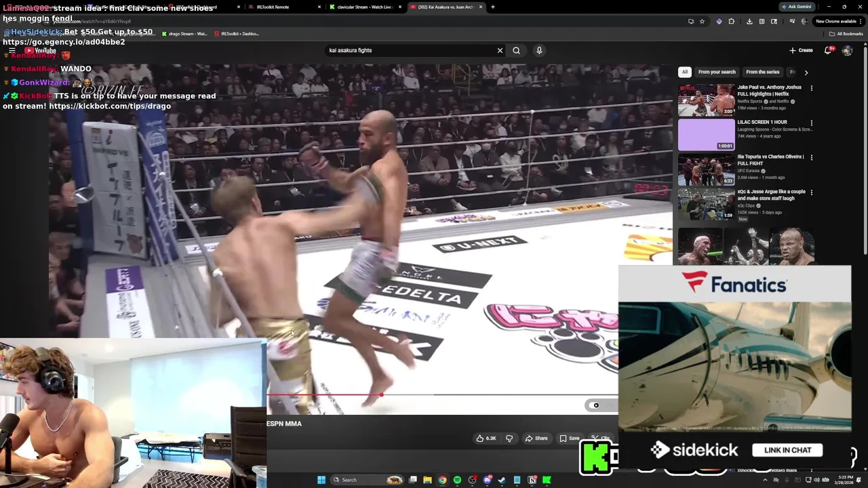Screen dimensions: 868x488
Task: Open Spotify from the taskbar
Action: click(x=457, y=480)
